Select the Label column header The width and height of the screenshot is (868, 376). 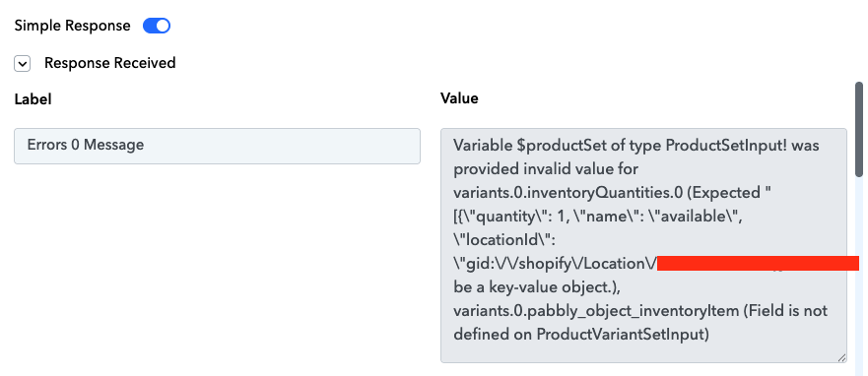33,99
